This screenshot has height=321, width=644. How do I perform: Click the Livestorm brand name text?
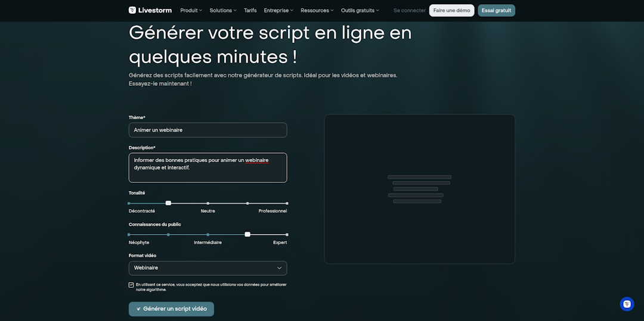tap(156, 10)
